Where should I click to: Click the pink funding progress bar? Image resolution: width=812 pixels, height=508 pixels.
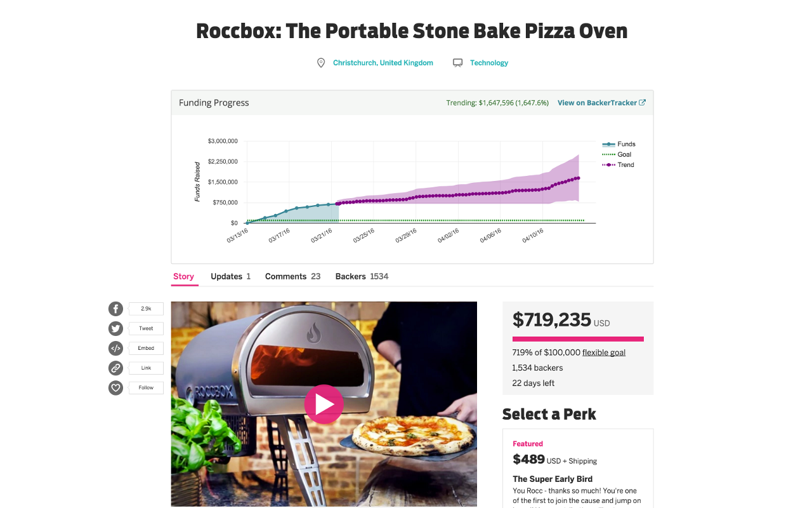pos(578,339)
